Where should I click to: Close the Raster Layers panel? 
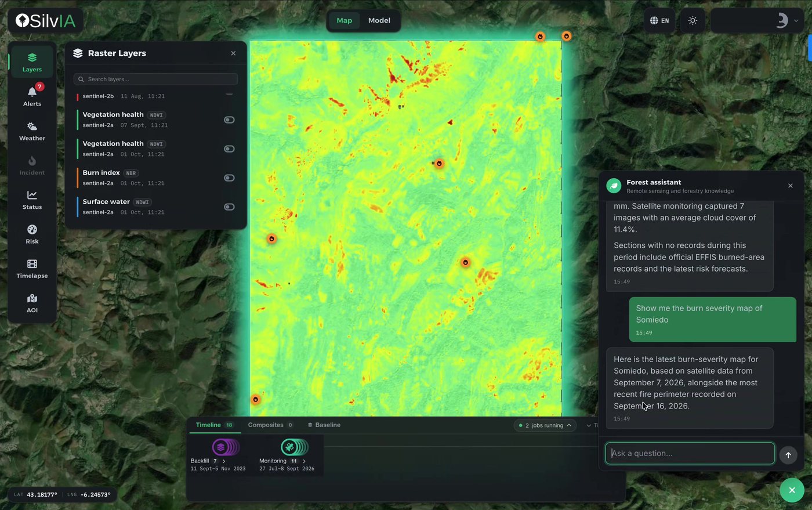point(233,53)
